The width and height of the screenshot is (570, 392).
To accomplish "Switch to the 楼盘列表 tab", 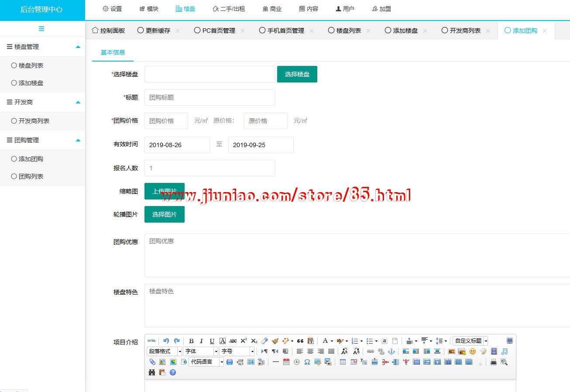I will [348, 31].
